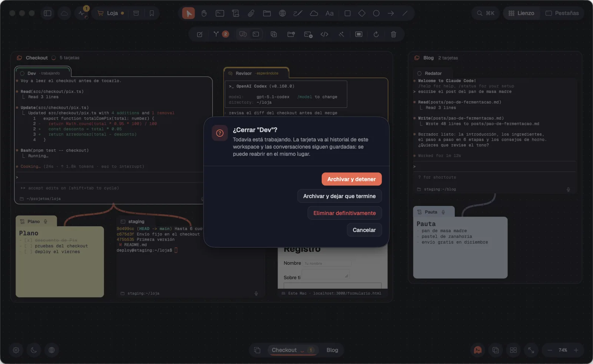The height and width of the screenshot is (364, 593).
Task: Select the straight line tool
Action: [405, 13]
